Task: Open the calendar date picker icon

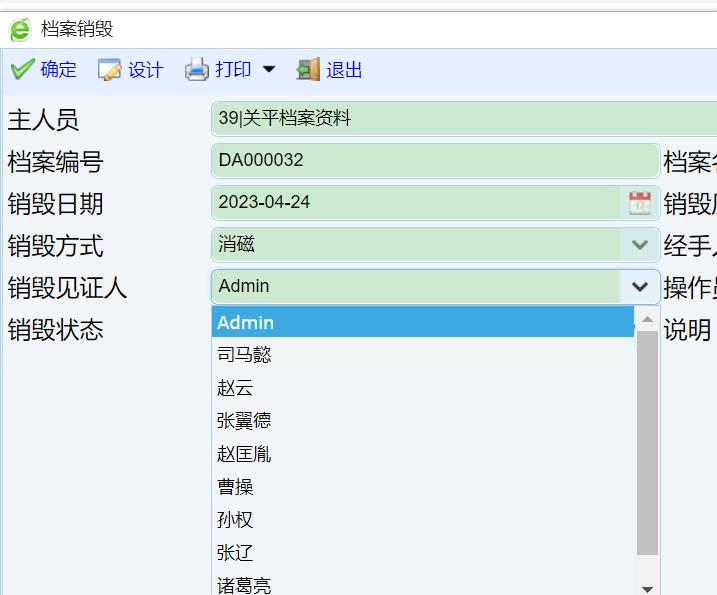Action: [639, 203]
